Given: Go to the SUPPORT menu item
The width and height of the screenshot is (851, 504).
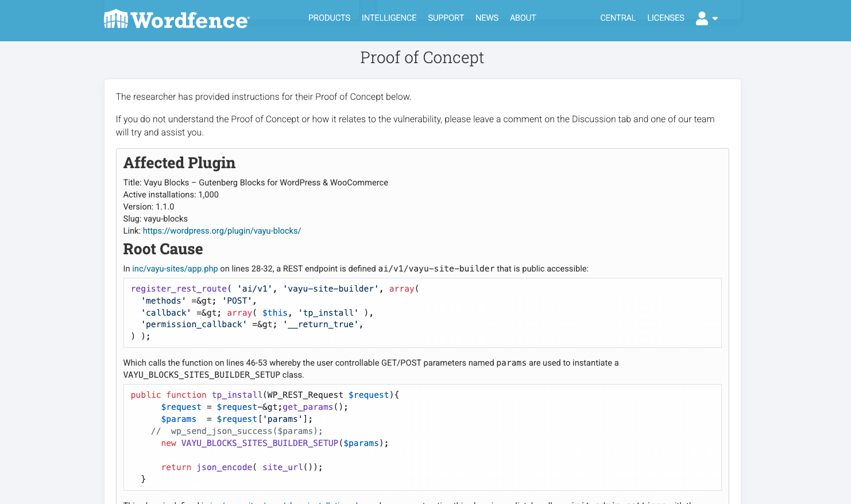Looking at the screenshot, I should tap(446, 18).
